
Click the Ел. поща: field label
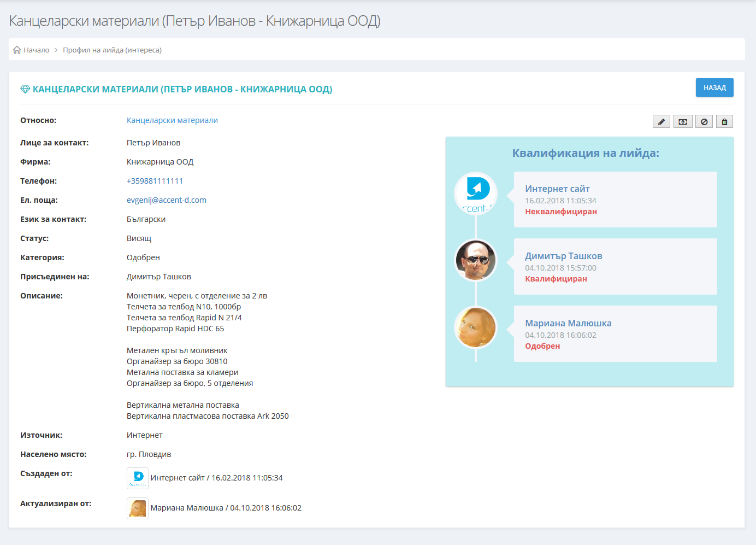pos(39,200)
